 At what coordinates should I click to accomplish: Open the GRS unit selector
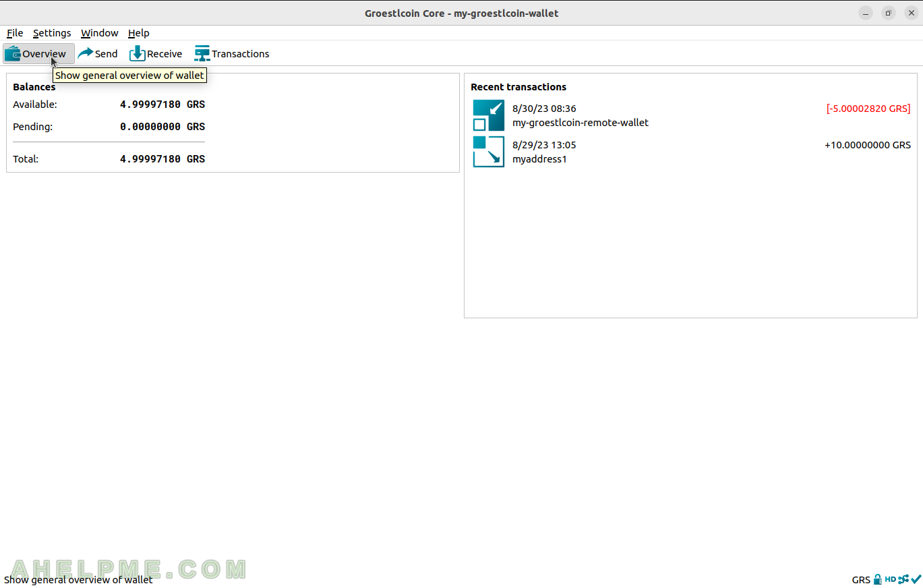[861, 580]
